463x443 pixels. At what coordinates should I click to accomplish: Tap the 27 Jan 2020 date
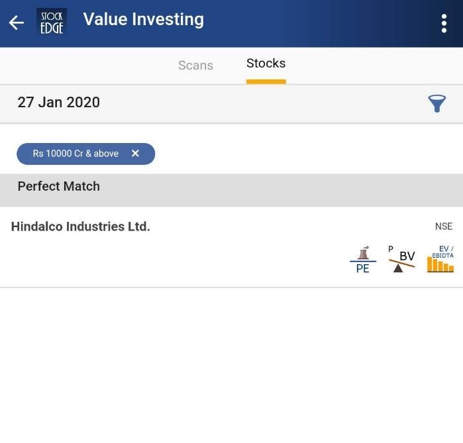pos(59,102)
